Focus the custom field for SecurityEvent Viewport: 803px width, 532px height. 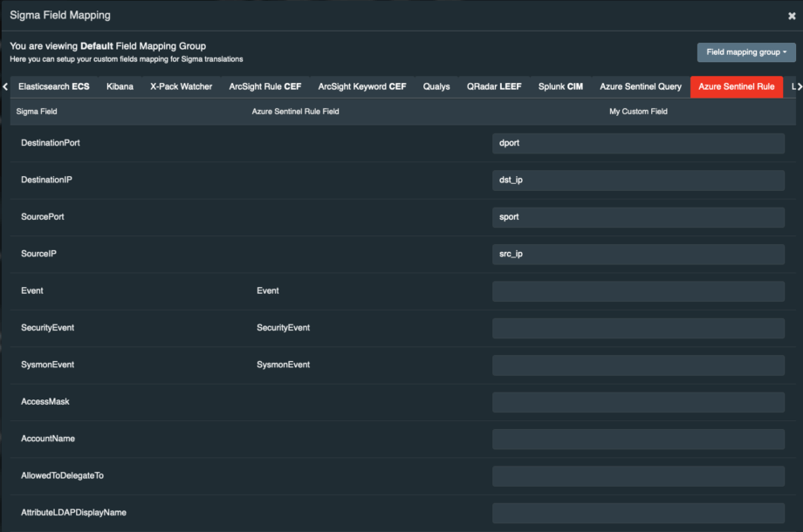(x=638, y=328)
